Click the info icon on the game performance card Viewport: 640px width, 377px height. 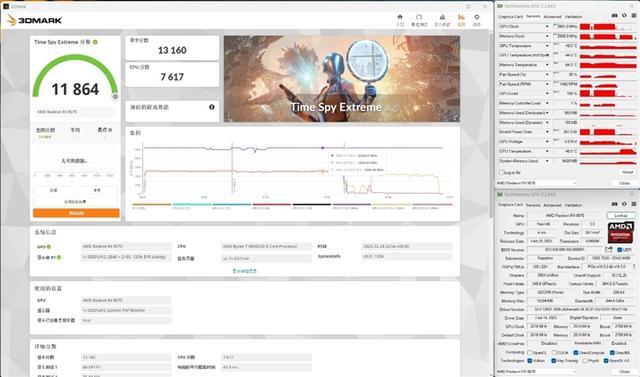pyautogui.click(x=212, y=107)
